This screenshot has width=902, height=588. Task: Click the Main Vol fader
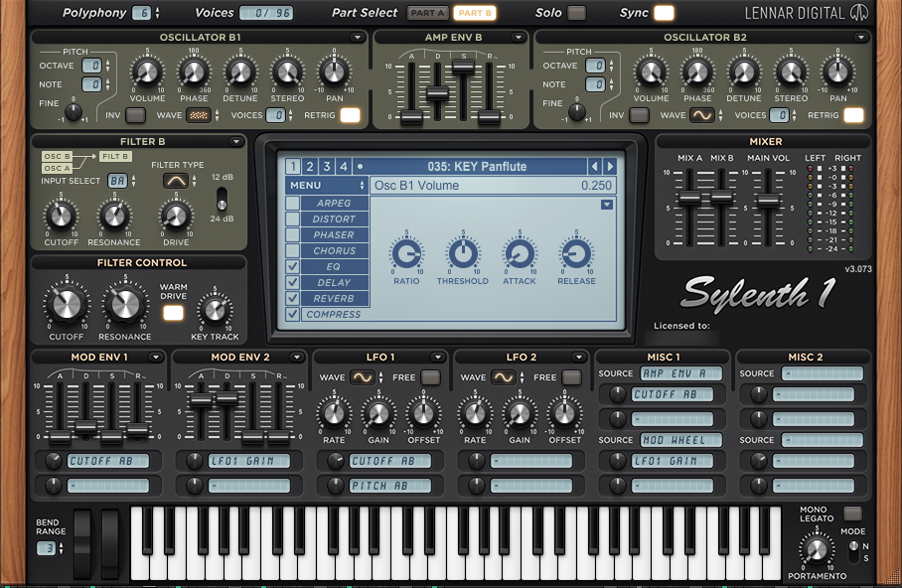[768, 201]
